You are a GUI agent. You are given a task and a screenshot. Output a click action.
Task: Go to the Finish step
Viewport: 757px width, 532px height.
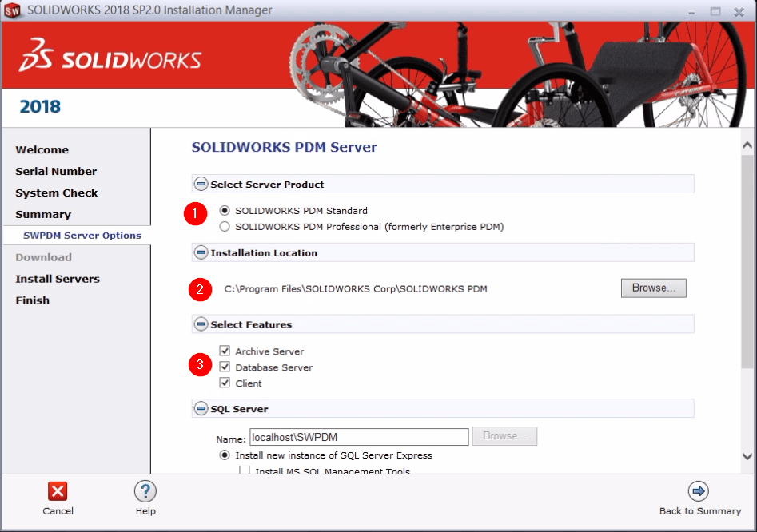(x=32, y=300)
